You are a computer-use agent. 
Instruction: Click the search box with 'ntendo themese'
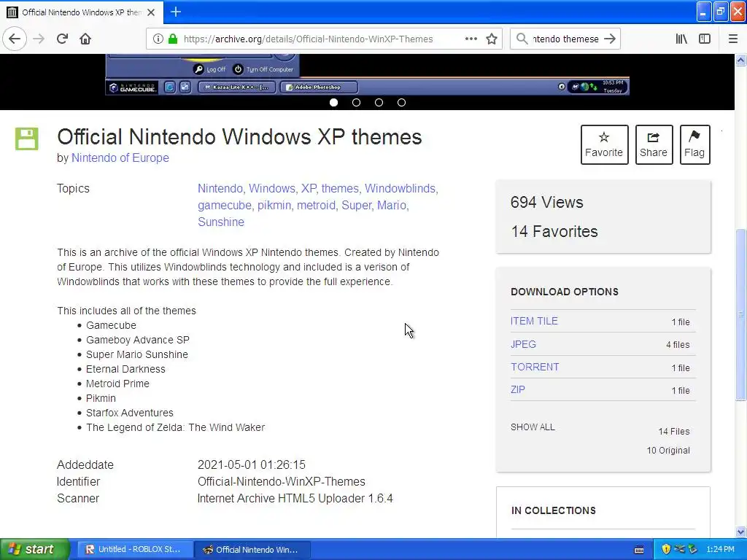[x=565, y=39]
